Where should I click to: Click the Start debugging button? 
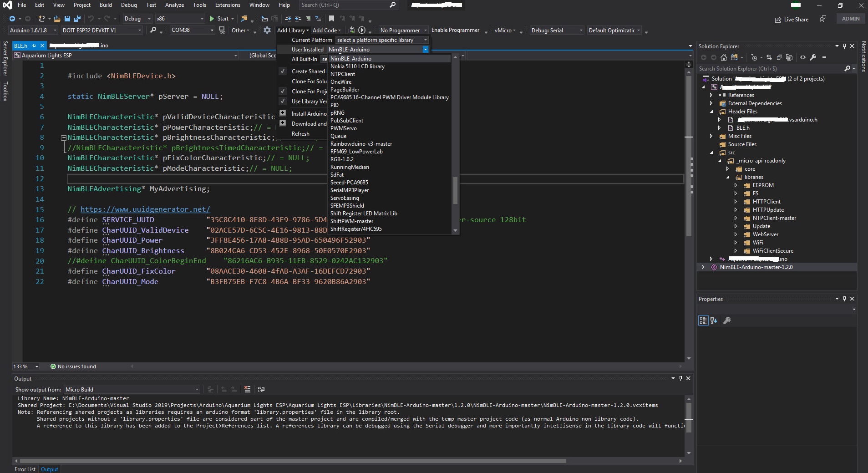220,19
